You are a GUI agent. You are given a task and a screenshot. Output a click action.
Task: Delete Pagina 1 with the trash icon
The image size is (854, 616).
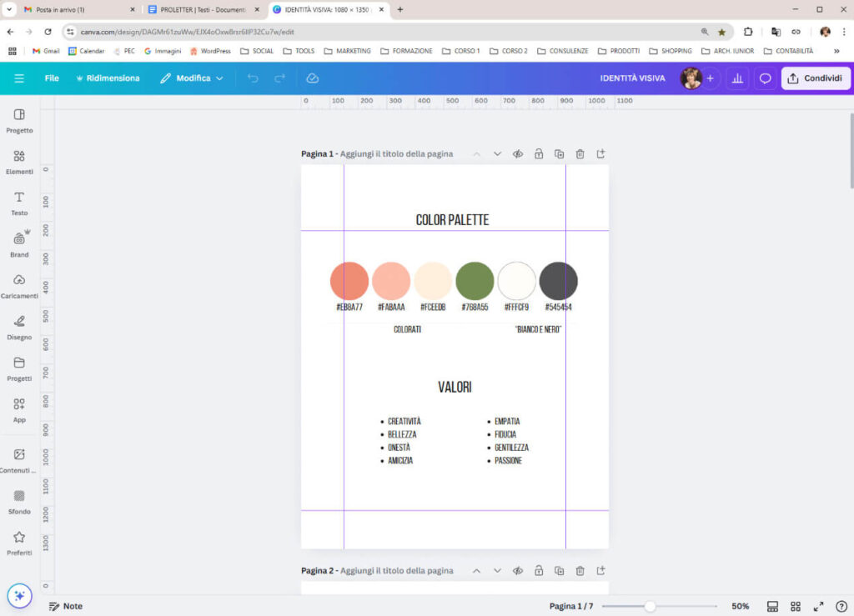click(x=580, y=154)
